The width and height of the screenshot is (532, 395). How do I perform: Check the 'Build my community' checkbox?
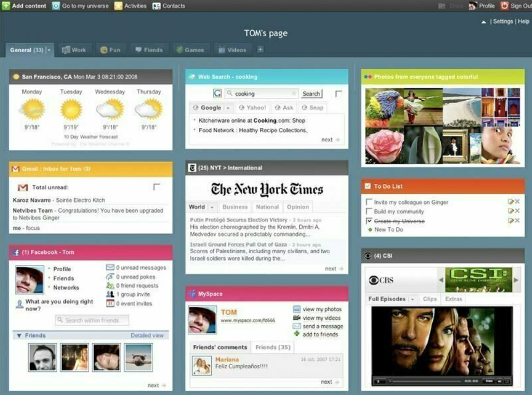(x=369, y=211)
